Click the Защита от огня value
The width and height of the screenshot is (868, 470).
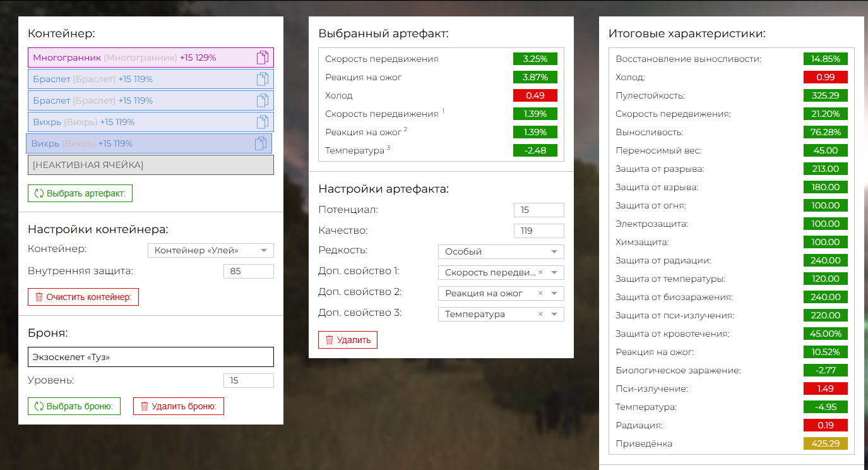click(826, 205)
